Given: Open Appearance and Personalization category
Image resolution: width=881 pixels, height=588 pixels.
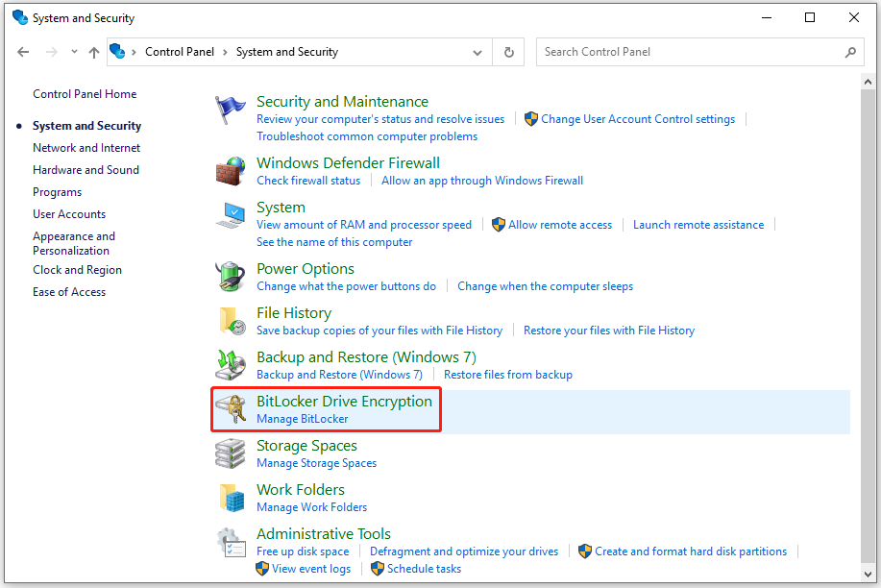Looking at the screenshot, I should click(x=74, y=243).
